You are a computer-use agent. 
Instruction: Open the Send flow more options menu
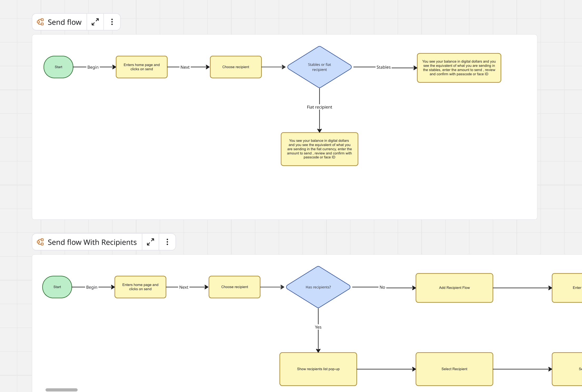(112, 22)
